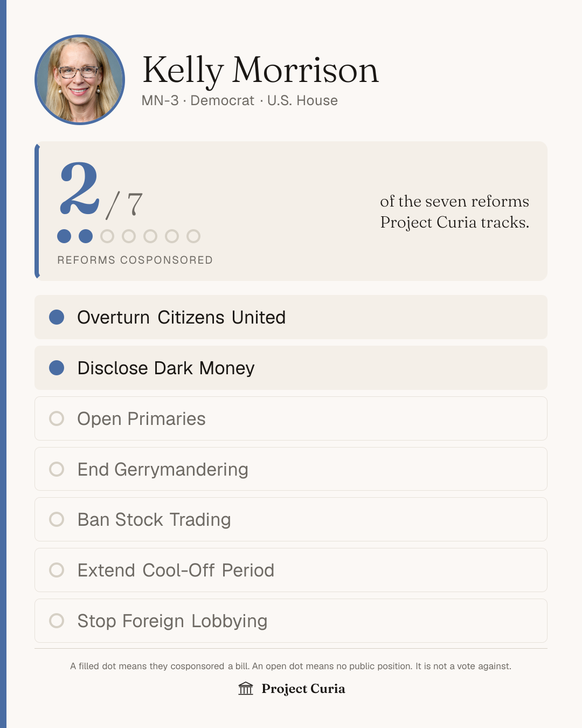Click the filled dot beside Overturn Citizens United

click(57, 317)
